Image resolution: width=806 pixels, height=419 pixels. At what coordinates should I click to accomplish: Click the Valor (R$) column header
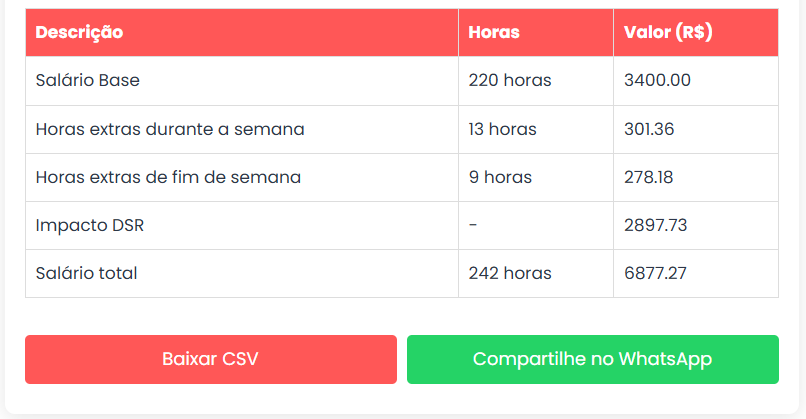click(668, 32)
